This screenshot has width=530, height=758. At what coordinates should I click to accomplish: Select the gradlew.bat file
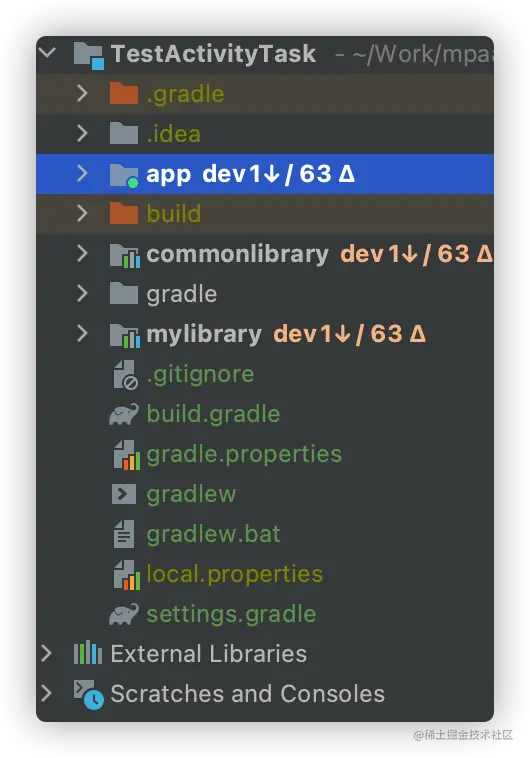coord(213,534)
